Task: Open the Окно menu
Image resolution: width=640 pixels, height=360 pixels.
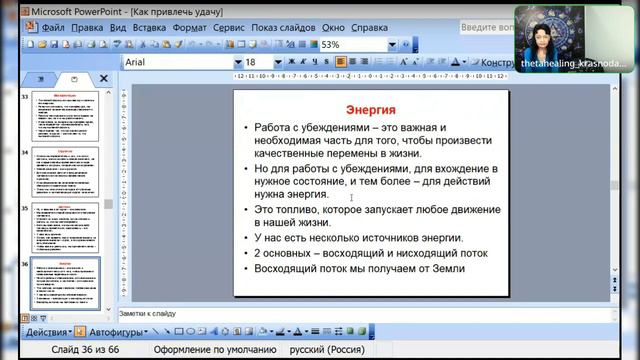Action: (x=333, y=28)
